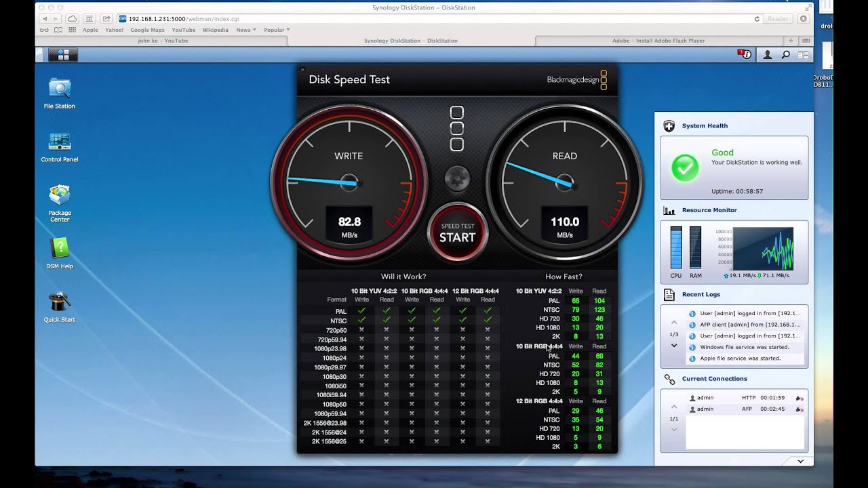
Task: Switch to john ke – YouTube tab
Action: tap(162, 41)
